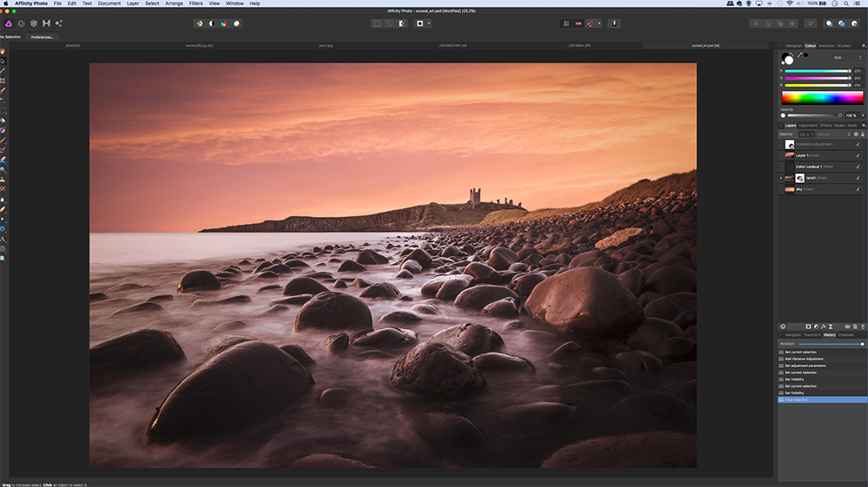Click the Select All marquee toolbar icon
The height and width of the screenshot is (487, 868).
(377, 23)
